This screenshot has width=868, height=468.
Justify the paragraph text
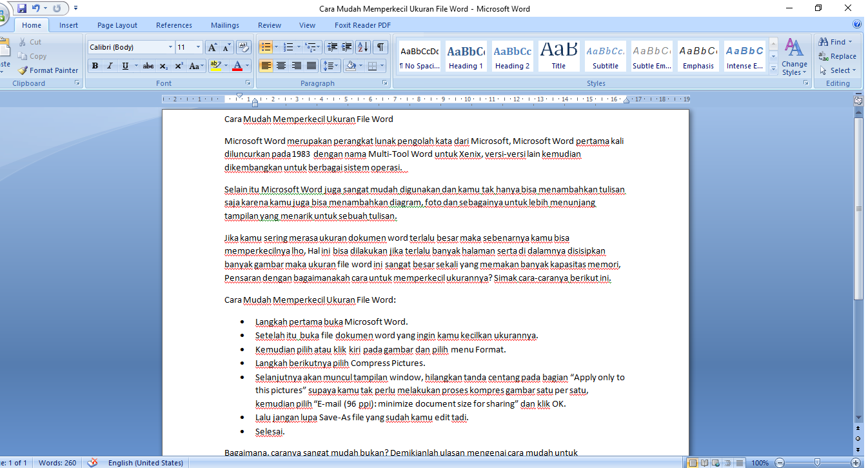311,66
